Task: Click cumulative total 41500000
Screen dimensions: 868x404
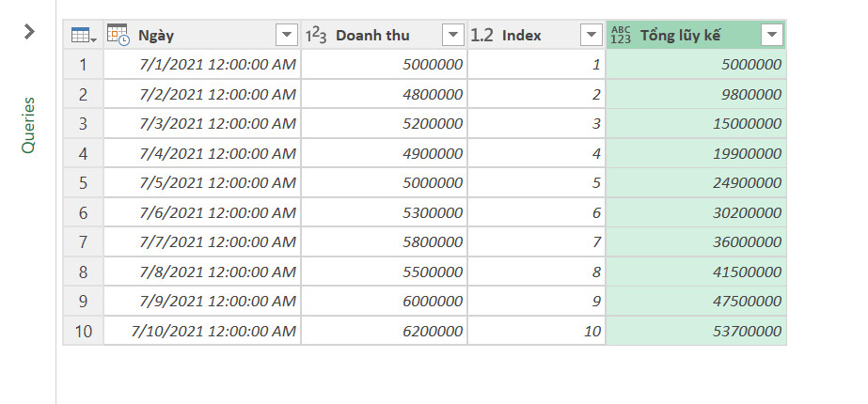Action: tap(697, 272)
